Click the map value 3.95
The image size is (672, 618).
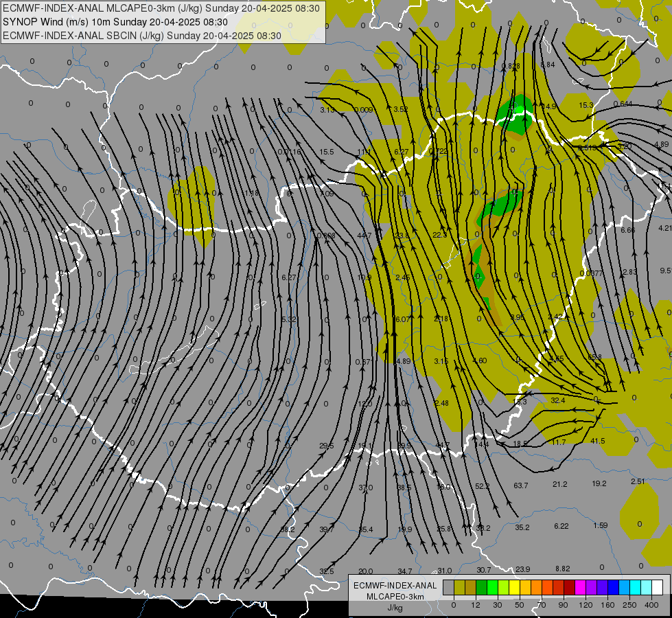(518, 317)
